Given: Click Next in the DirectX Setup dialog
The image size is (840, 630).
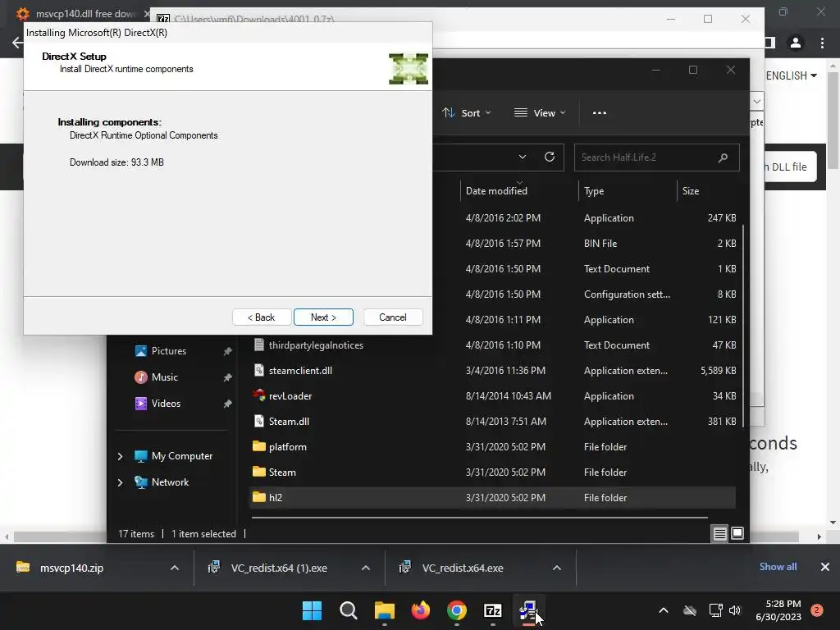Looking at the screenshot, I should pos(323,317).
